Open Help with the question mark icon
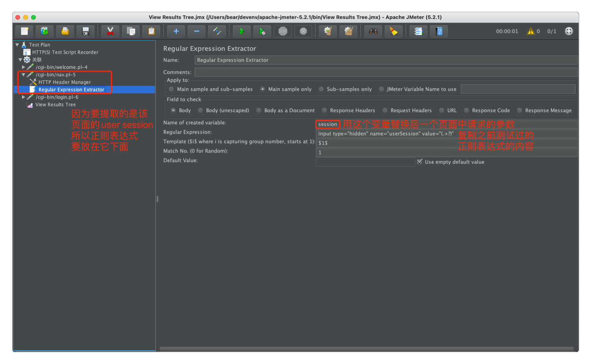Image resolution: width=591 pixels, height=364 pixels. click(x=439, y=31)
